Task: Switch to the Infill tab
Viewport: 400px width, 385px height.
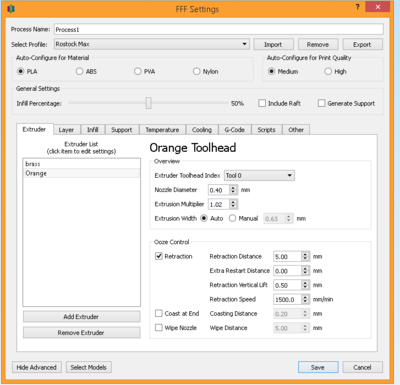Action: pyautogui.click(x=93, y=130)
